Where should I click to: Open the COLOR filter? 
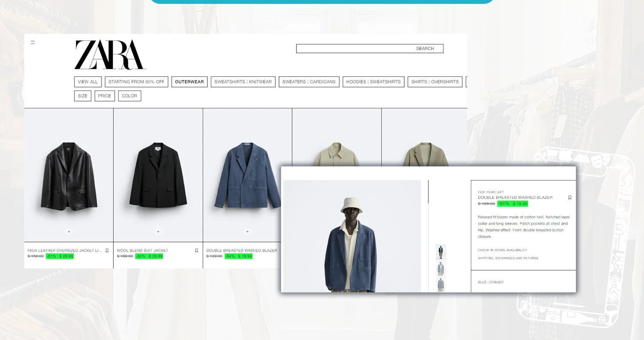[129, 96]
